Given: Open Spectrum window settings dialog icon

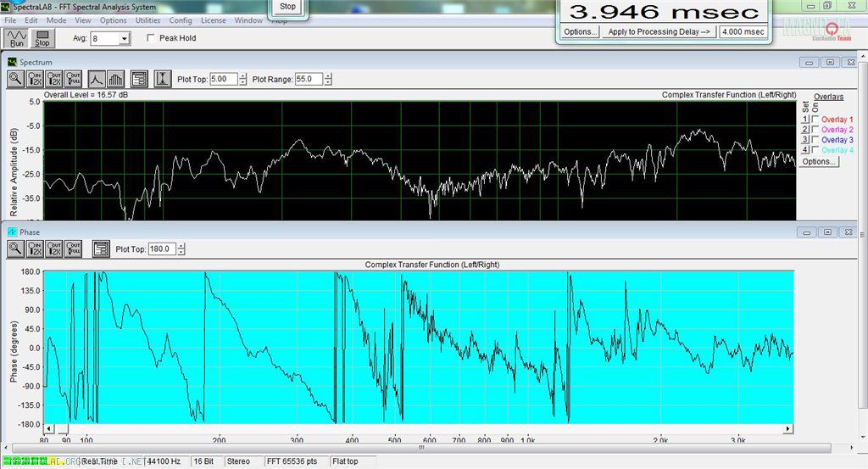Looking at the screenshot, I should click(x=140, y=79).
